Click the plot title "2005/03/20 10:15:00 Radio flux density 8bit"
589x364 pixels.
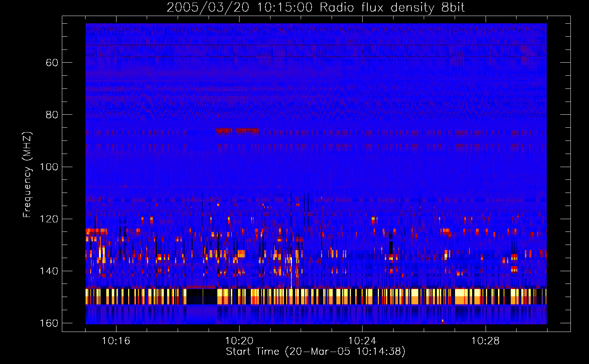316,8
